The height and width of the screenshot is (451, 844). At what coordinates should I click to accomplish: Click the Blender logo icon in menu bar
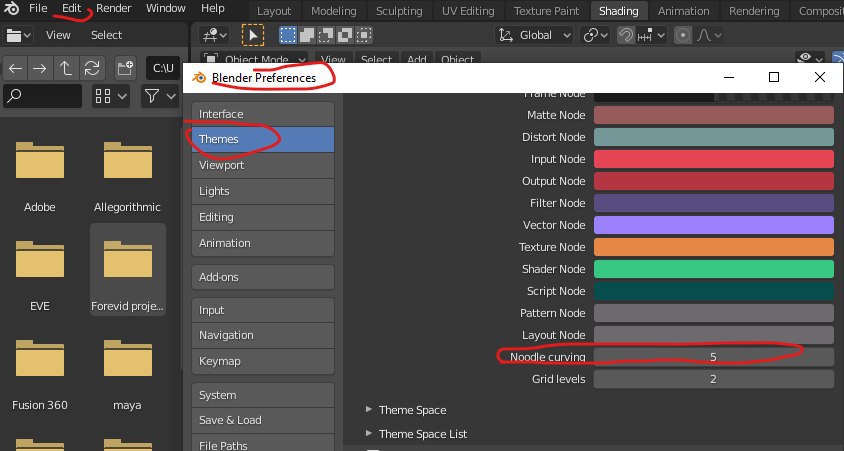pyautogui.click(x=11, y=8)
